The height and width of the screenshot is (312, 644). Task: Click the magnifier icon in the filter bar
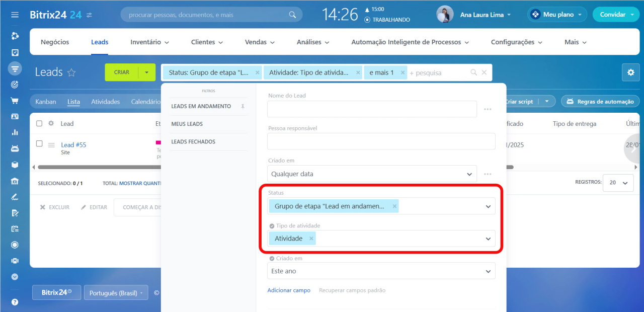(473, 72)
